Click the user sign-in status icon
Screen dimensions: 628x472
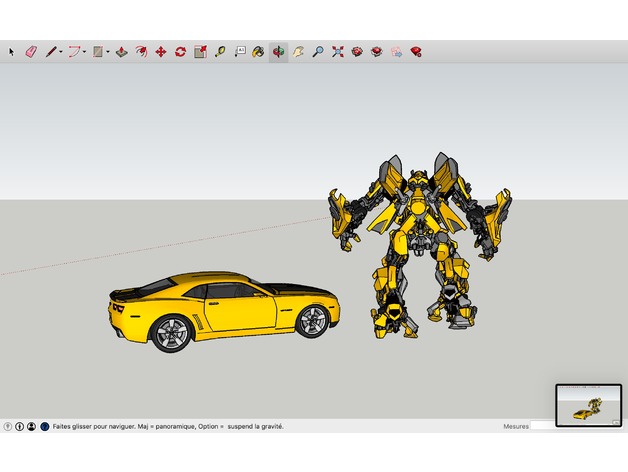point(31,427)
